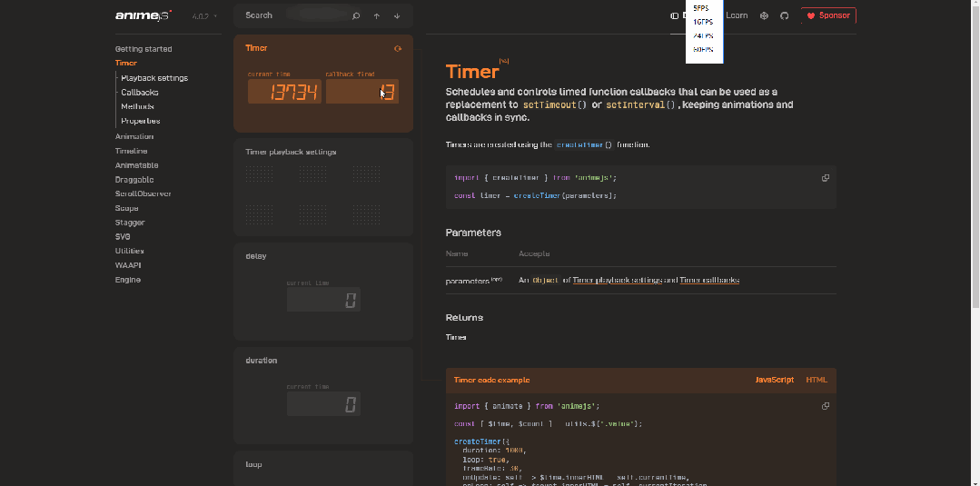This screenshot has height=486, width=980.
Task: Open the GitHub icon link
Action: [785, 15]
